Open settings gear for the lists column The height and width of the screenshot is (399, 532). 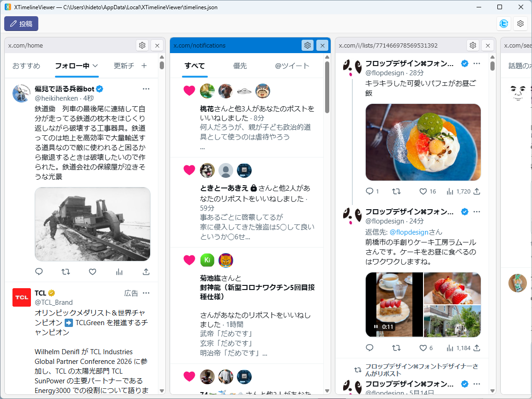tap(472, 45)
